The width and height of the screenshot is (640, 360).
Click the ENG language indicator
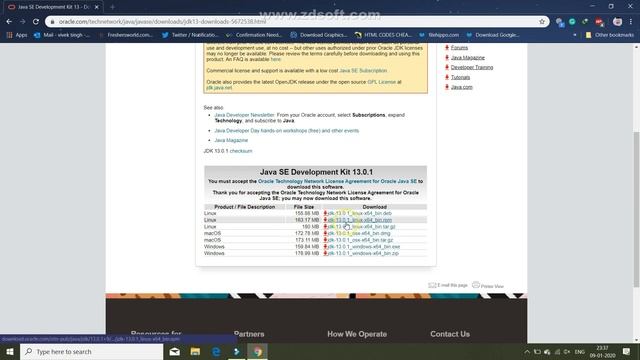(580, 351)
